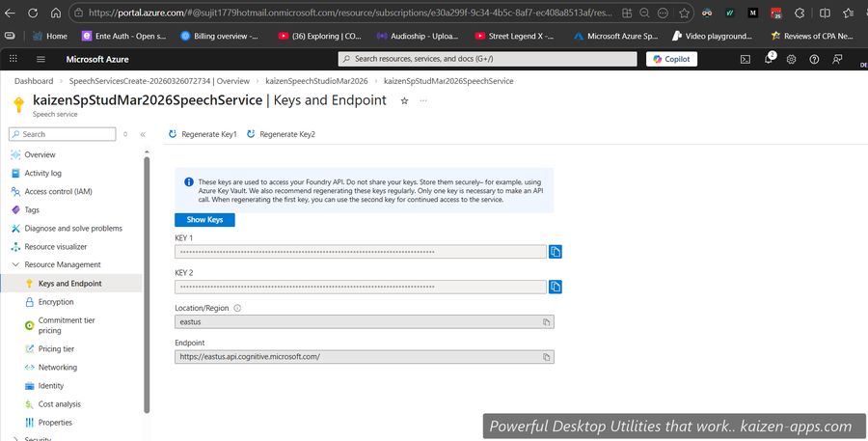
Task: Copy the Endpoint URL value
Action: (x=547, y=357)
